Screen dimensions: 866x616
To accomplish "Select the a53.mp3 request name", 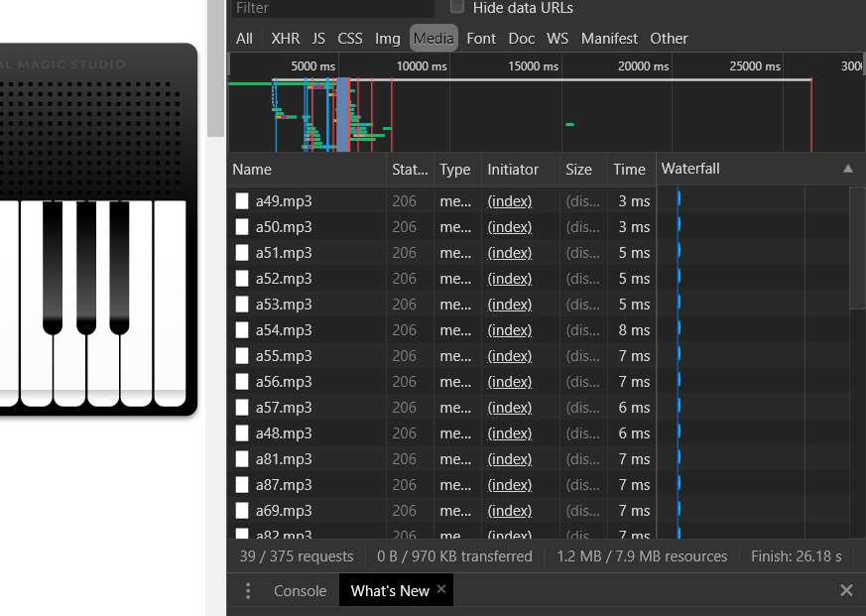I will (x=284, y=305).
